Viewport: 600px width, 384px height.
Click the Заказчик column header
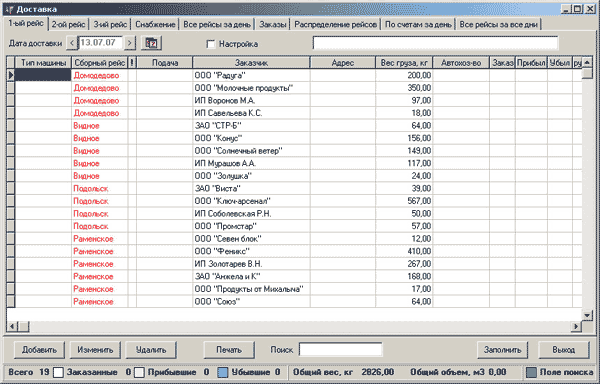(x=251, y=62)
